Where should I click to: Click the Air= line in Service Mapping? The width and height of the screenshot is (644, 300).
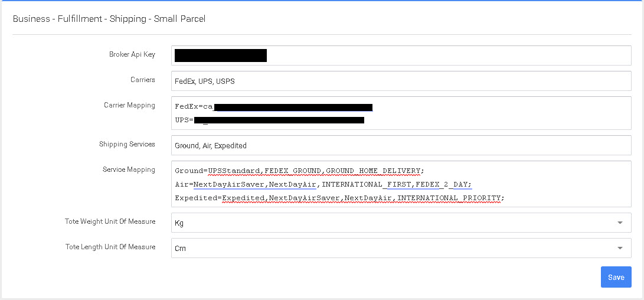(323, 184)
